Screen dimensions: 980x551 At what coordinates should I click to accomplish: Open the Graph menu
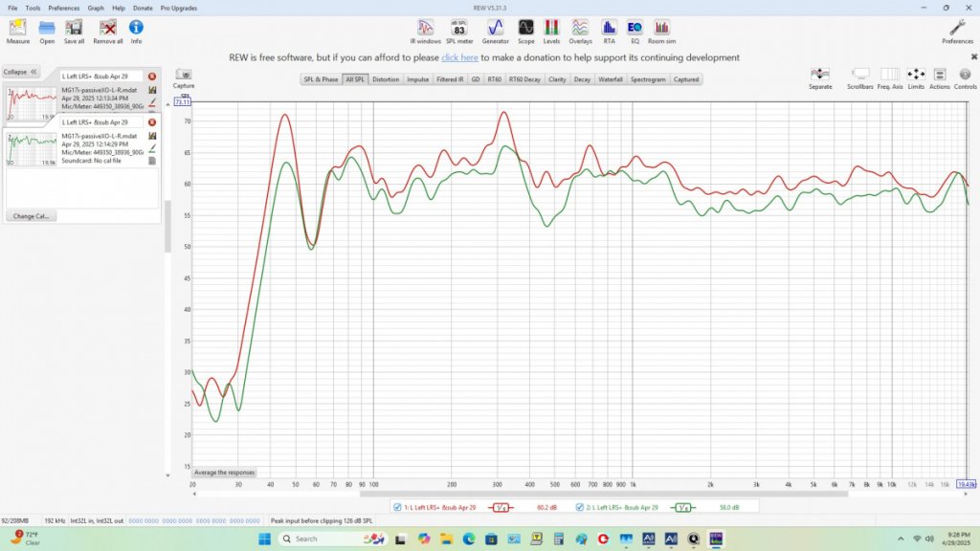point(96,8)
